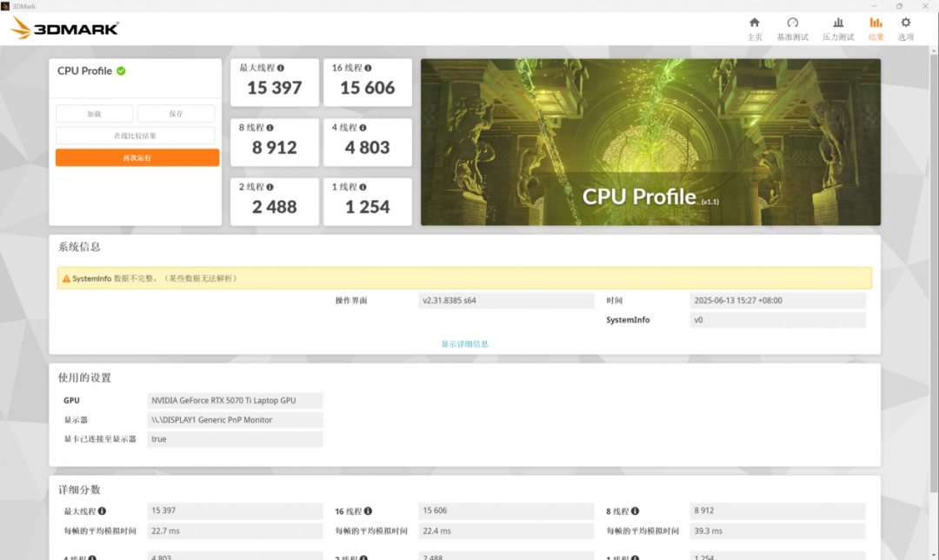Open the 基准测试 benchmarks section
Screen dimensions: 939x560
pos(792,23)
